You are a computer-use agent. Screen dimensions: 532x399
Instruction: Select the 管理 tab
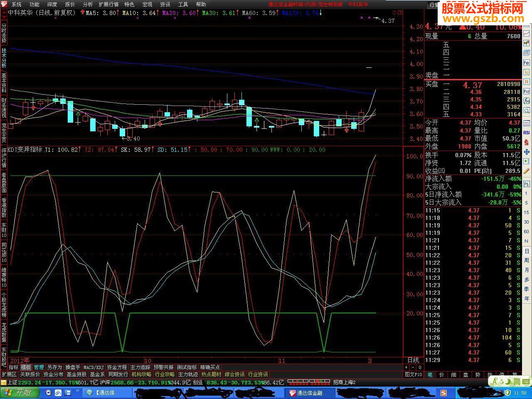pos(39,367)
